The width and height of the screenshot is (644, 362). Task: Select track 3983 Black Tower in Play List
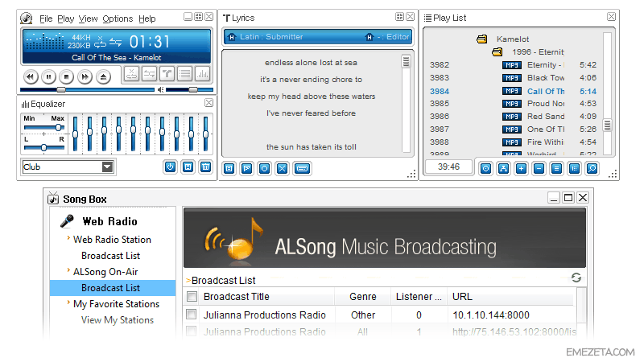(513, 77)
